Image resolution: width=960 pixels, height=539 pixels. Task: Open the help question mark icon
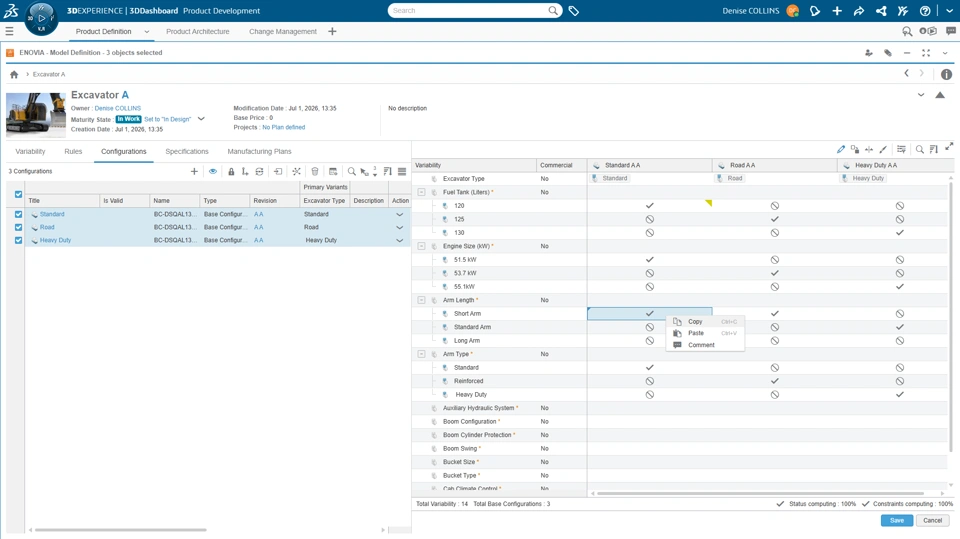coord(925,10)
